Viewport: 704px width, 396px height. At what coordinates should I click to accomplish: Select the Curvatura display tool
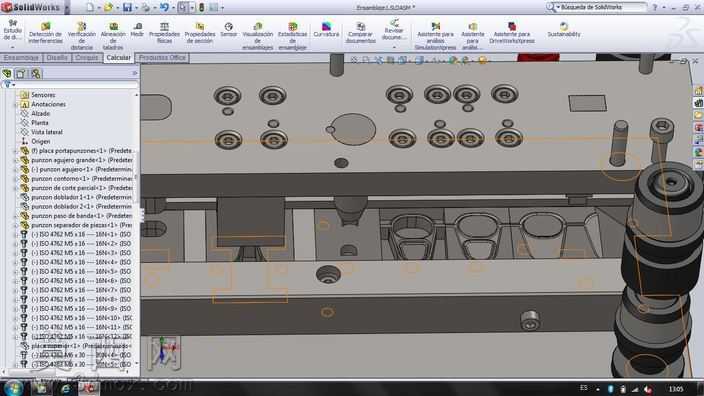click(326, 30)
